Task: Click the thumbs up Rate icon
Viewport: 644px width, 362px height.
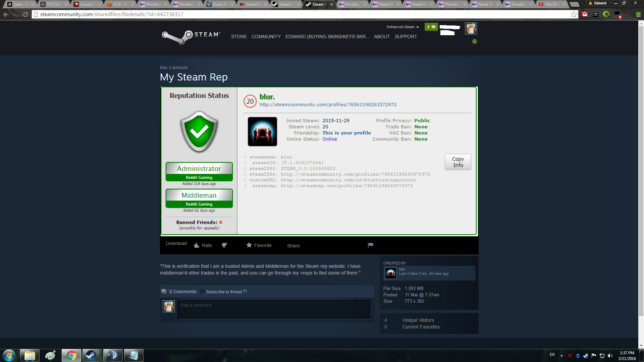Action: [197, 246]
